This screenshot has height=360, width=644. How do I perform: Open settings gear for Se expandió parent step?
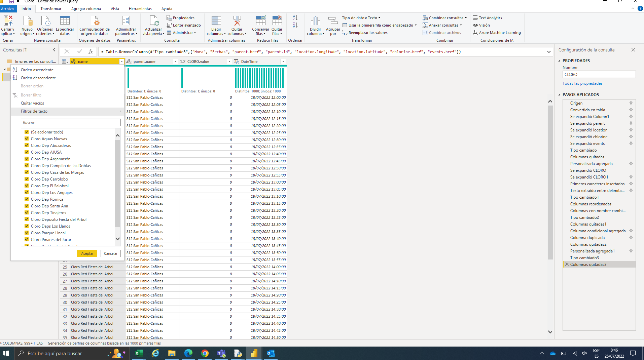tap(631, 123)
